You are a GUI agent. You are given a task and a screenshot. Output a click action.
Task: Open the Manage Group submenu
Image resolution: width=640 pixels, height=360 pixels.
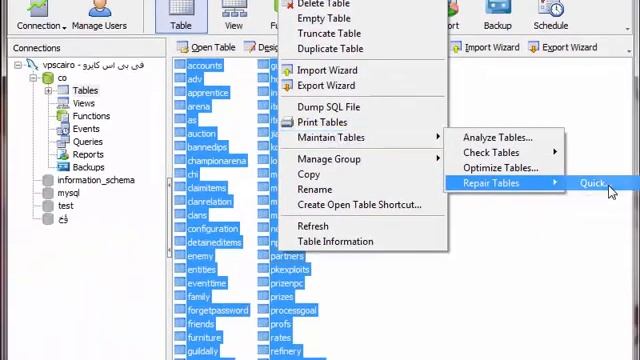[363, 159]
